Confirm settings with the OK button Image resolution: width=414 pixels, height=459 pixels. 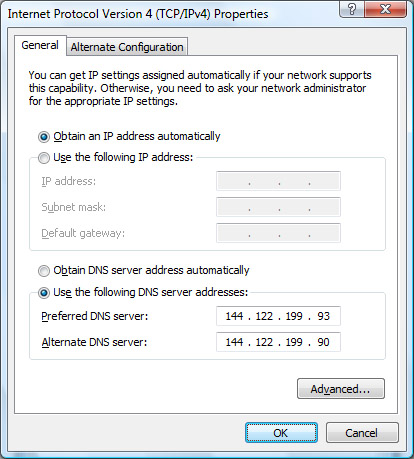pyautogui.click(x=281, y=433)
